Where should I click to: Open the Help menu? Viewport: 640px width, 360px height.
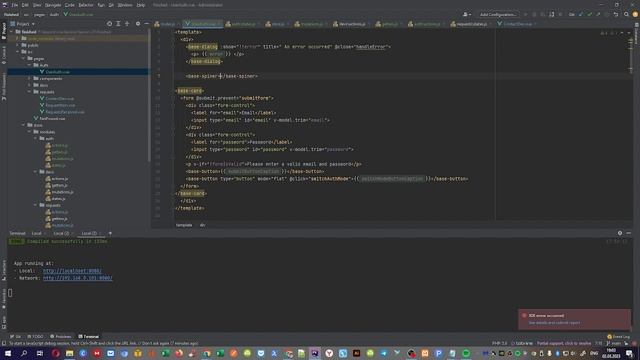(141, 5)
